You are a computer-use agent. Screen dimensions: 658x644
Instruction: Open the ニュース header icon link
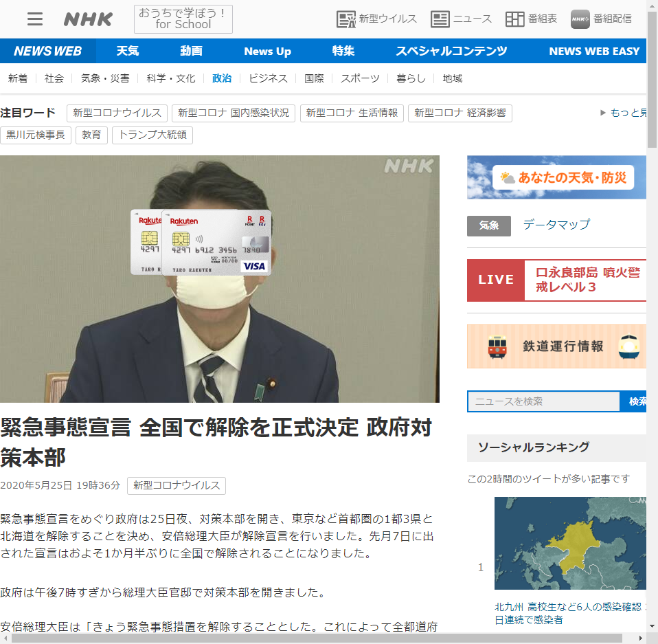(x=461, y=19)
